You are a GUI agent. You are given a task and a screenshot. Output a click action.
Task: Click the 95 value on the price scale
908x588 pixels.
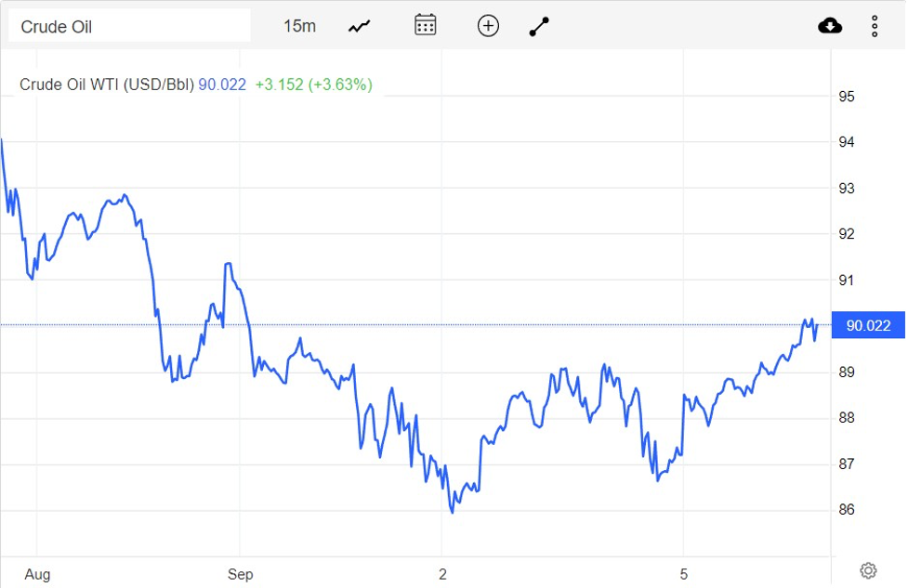point(846,97)
